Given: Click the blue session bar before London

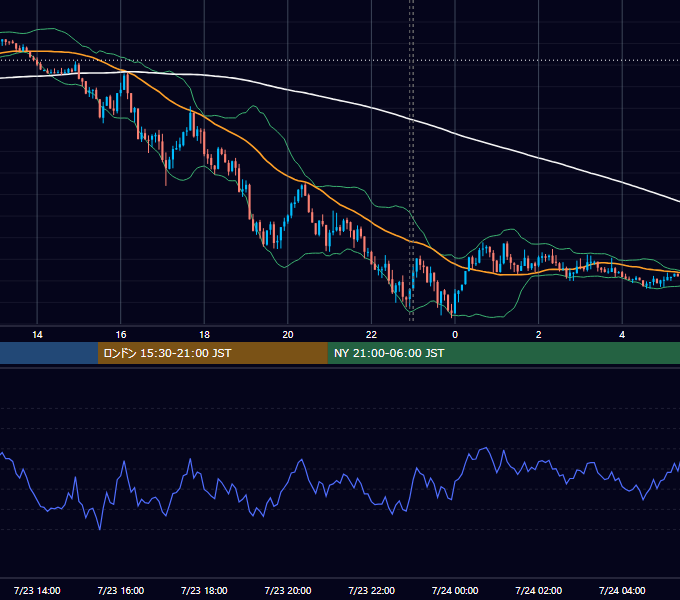Looking at the screenshot, I should (x=49, y=353).
